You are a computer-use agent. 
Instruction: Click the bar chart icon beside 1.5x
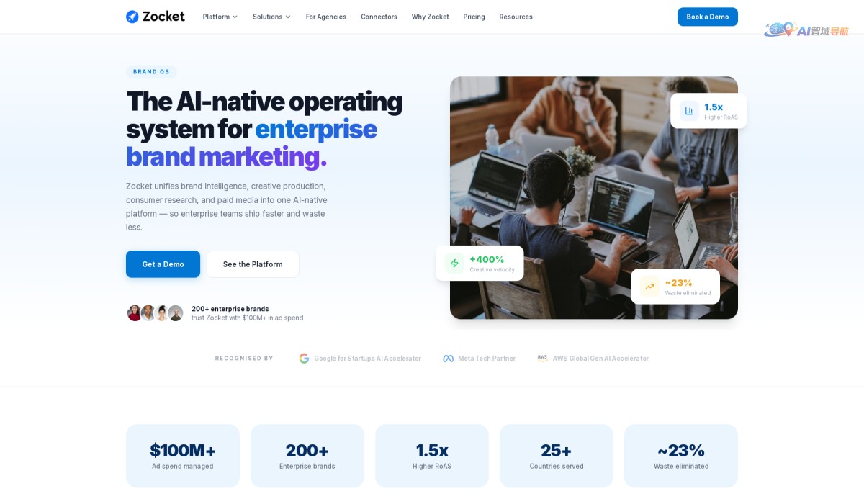[689, 111]
